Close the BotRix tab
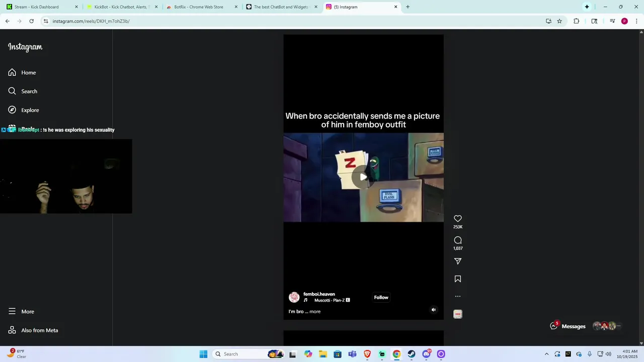The height and width of the screenshot is (362, 644). [236, 7]
